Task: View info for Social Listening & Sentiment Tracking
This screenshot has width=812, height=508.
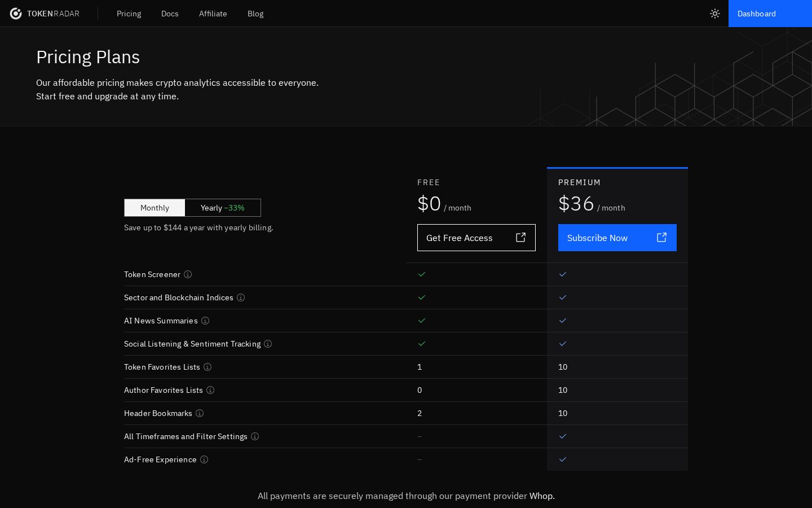Action: [268, 344]
